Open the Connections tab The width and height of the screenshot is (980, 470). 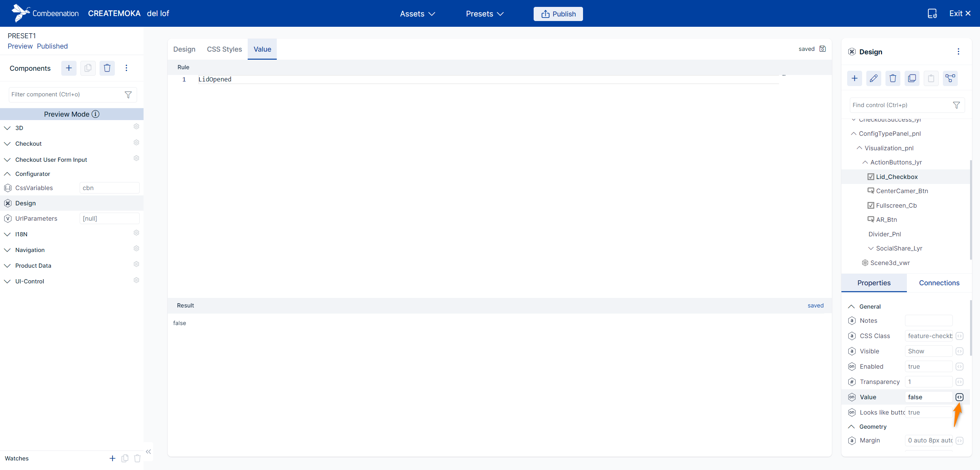tap(939, 283)
